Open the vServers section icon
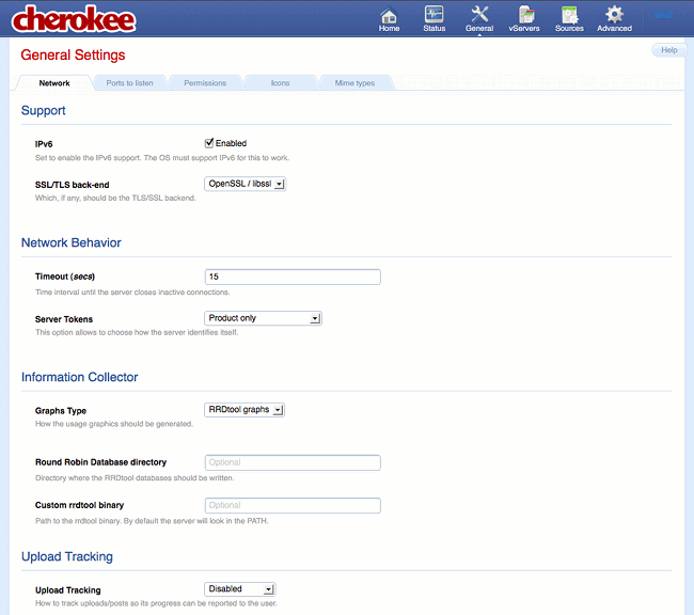Image resolution: width=694 pixels, height=615 pixels. (x=524, y=17)
